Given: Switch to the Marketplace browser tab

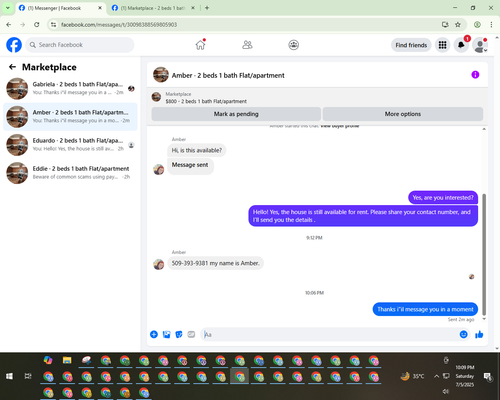Looking at the screenshot, I should [x=153, y=8].
